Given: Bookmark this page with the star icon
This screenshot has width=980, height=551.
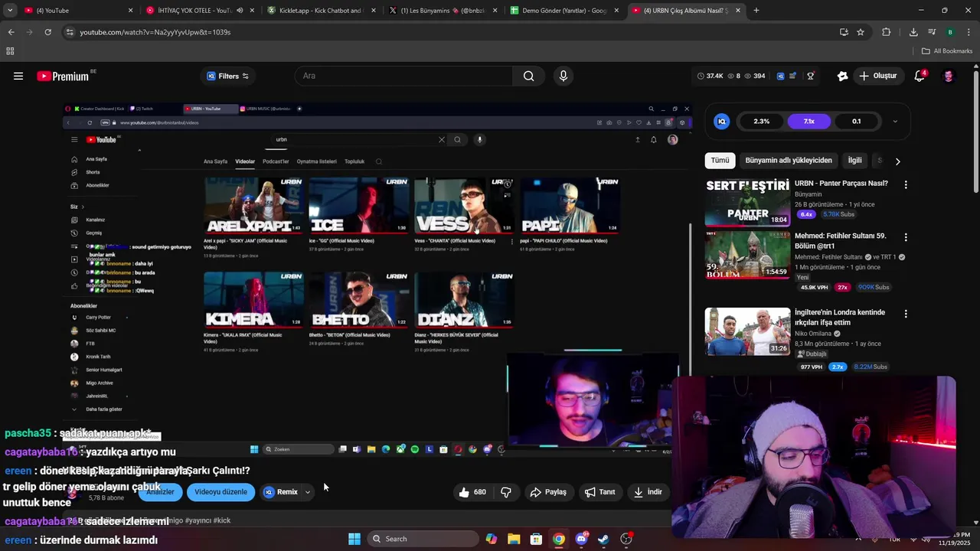Looking at the screenshot, I should 861,32.
